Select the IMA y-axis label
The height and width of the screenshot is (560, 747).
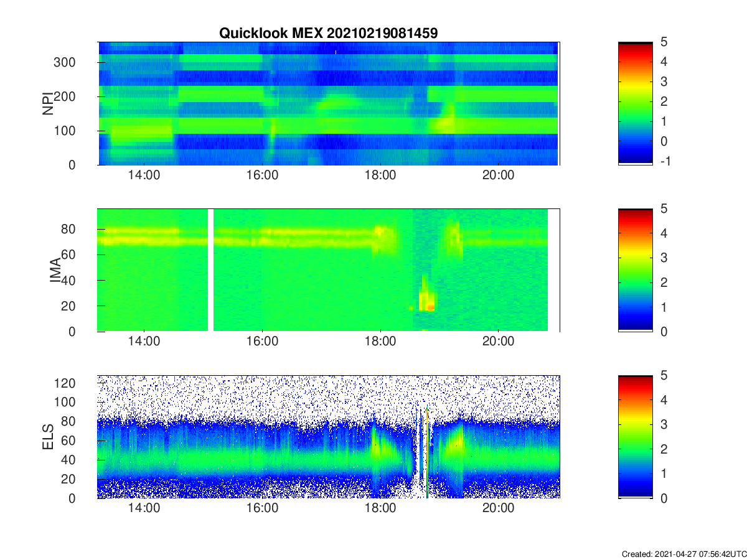click(55, 270)
